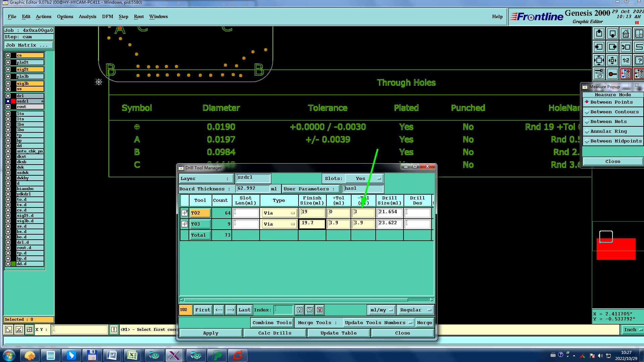The image size is (644, 362).
Task: Select the Annular Ring measure mode
Action: pos(608,131)
